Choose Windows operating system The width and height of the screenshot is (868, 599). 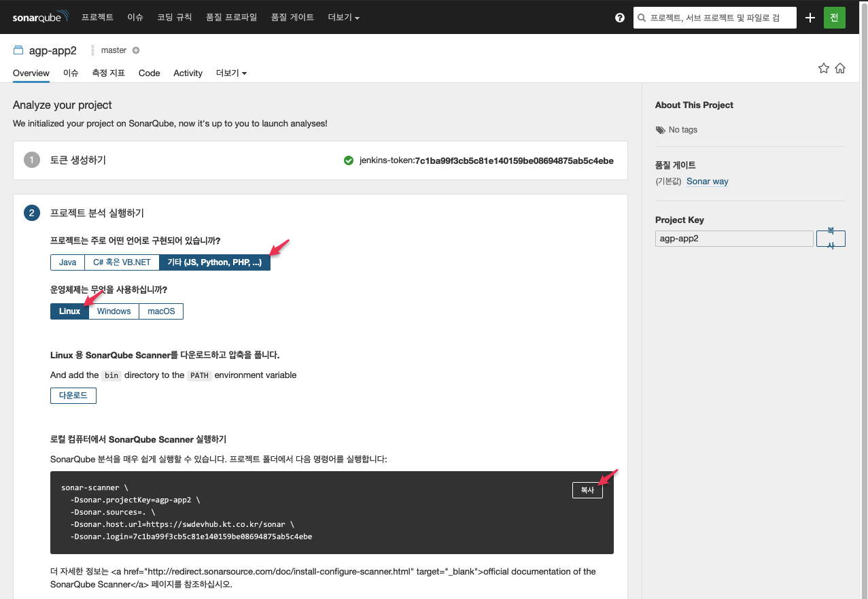click(114, 311)
